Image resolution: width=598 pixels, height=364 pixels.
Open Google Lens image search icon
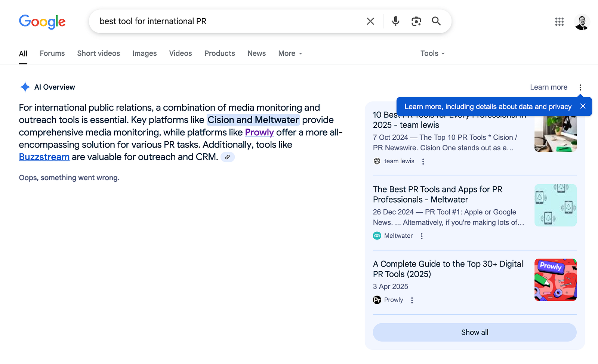(416, 21)
